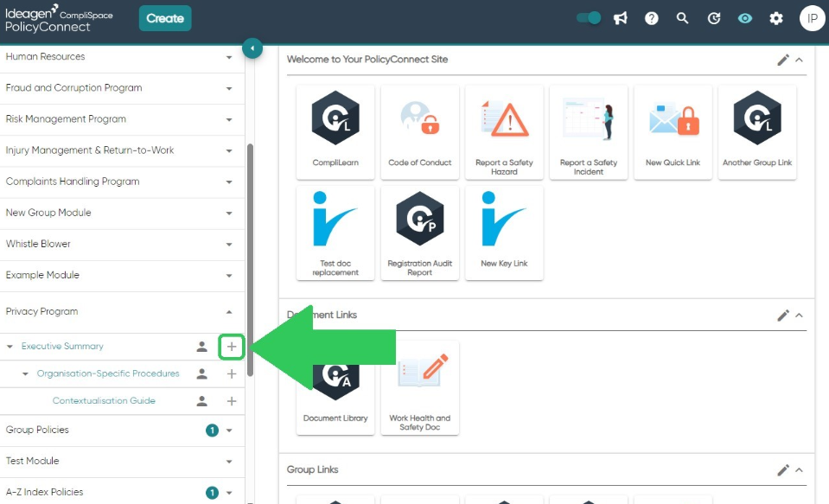The height and width of the screenshot is (504, 829).
Task: Collapse the Organisation-Specific Procedures tree node
Action: coord(25,374)
